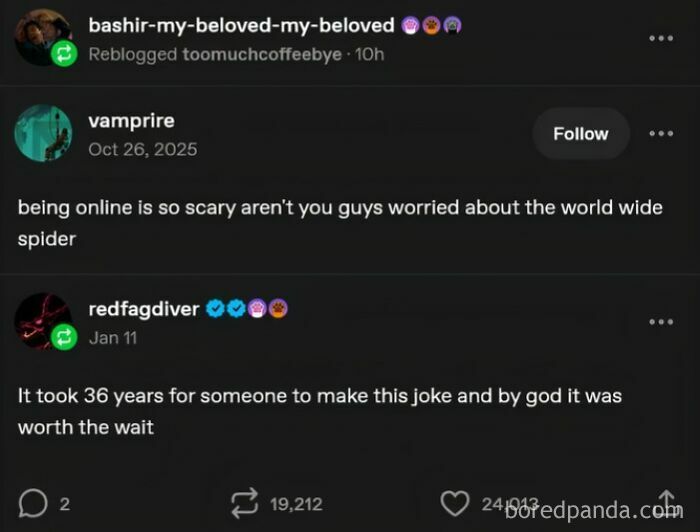Follow the vamprire blog
Screen dimensions: 700x532
581,133
